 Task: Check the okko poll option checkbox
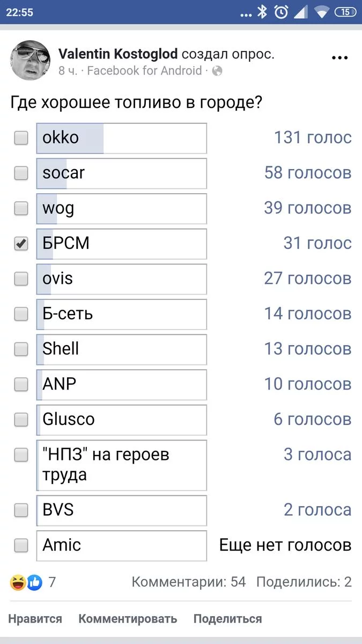[x=21, y=138]
